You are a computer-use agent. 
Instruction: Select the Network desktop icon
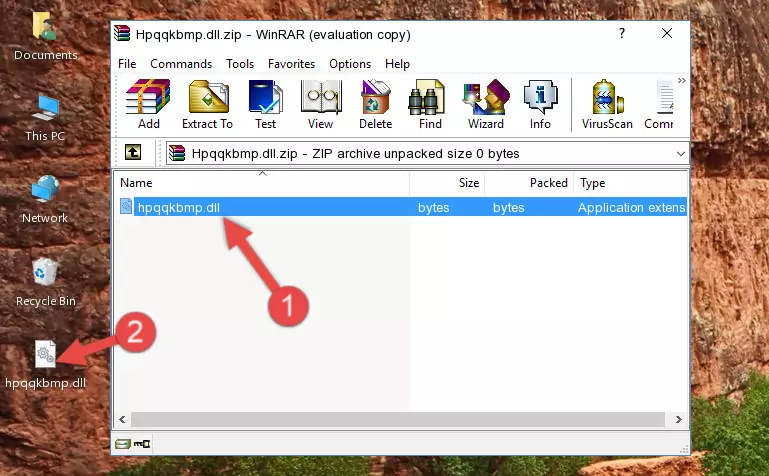coord(45,200)
